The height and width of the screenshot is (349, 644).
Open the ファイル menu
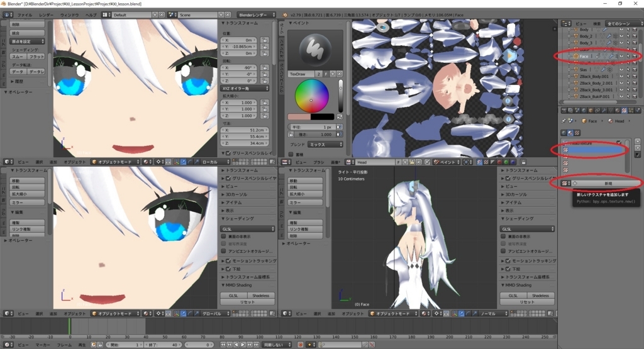point(25,15)
